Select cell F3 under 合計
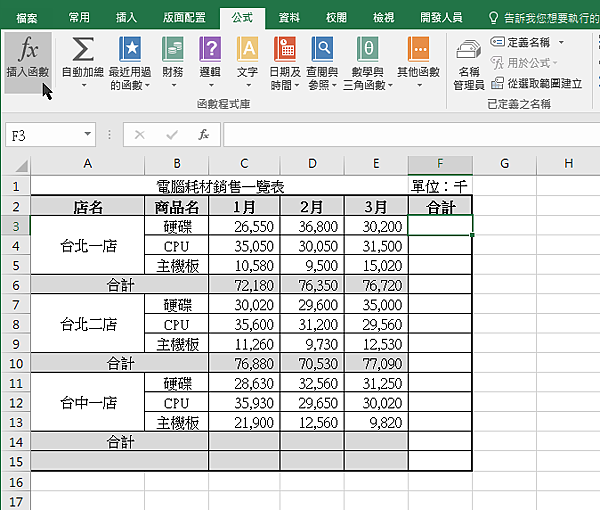 440,225
